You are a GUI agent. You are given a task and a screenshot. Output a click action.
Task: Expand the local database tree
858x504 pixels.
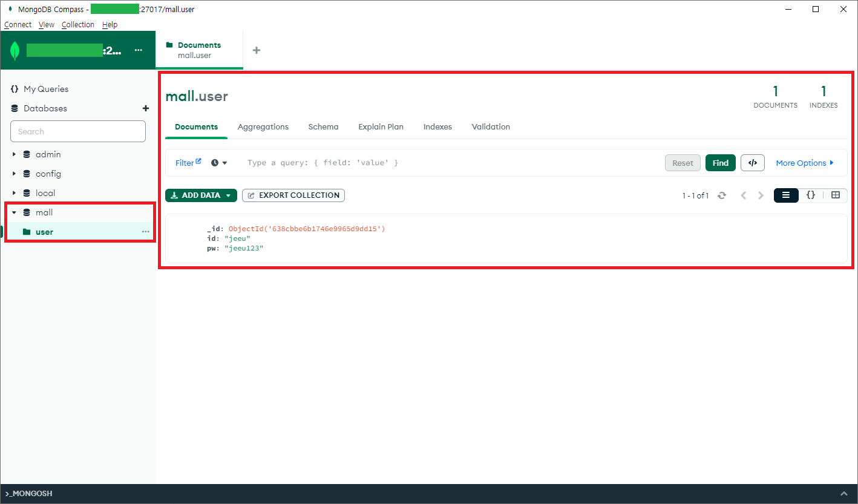point(14,193)
